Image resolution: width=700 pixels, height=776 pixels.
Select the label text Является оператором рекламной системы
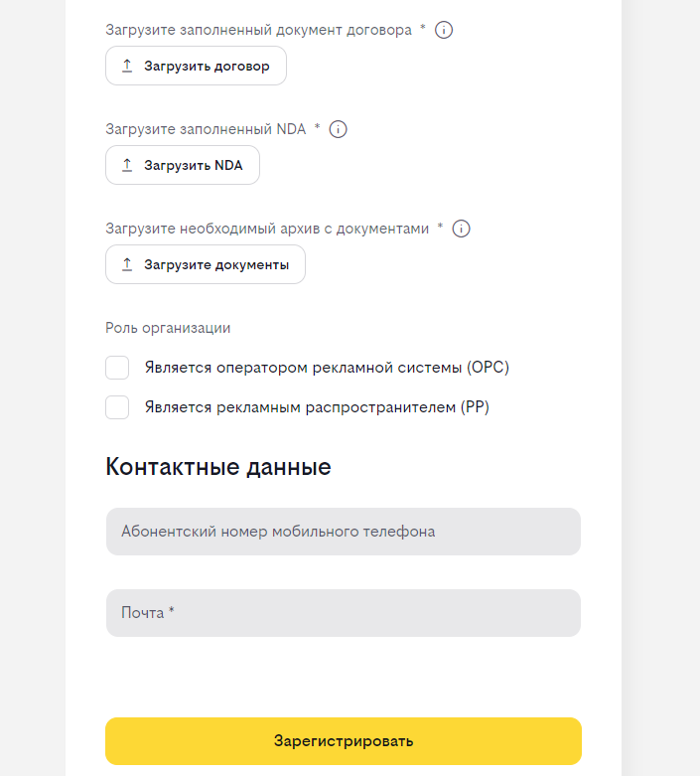(x=303, y=368)
